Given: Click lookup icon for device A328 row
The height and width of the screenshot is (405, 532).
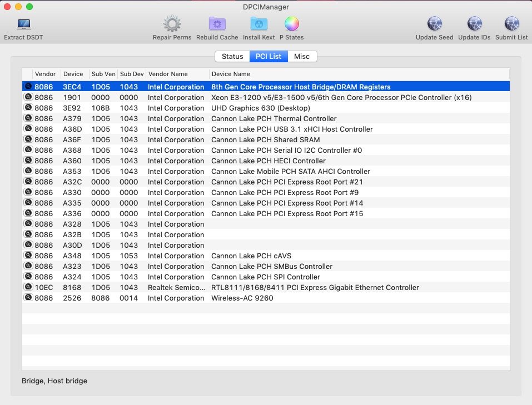Looking at the screenshot, I should pyautogui.click(x=28, y=223).
